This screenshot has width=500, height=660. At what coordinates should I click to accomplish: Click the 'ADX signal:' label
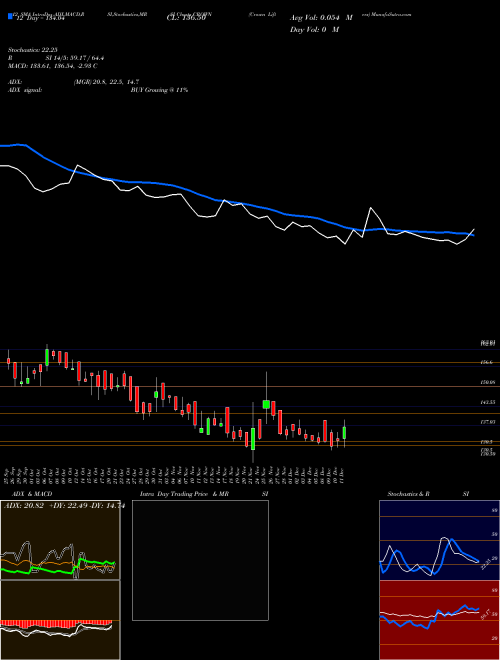click(25, 90)
